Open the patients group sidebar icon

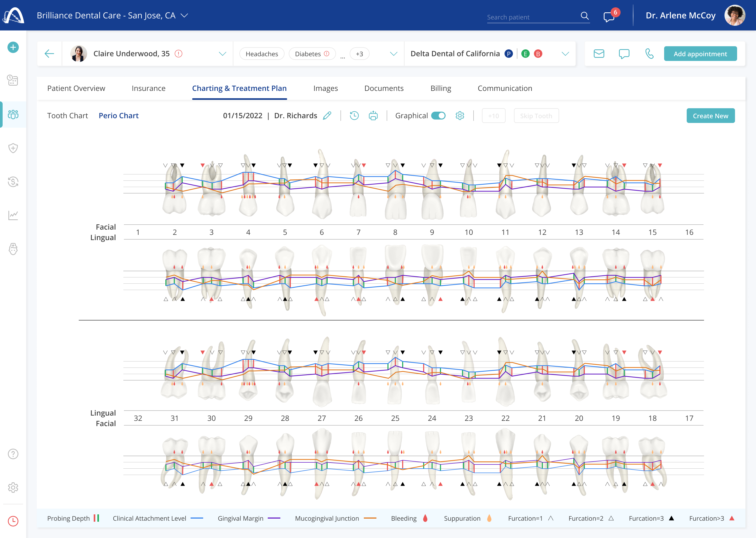click(13, 115)
